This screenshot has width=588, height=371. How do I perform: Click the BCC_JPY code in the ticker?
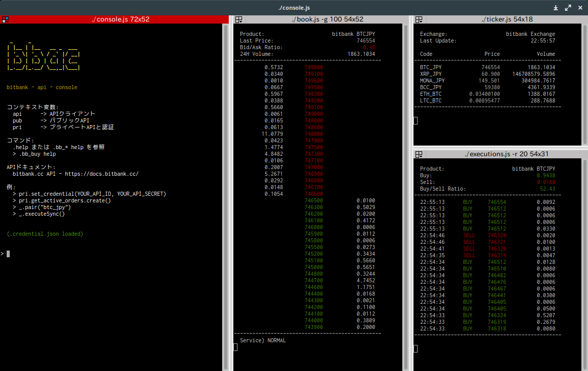430,88
